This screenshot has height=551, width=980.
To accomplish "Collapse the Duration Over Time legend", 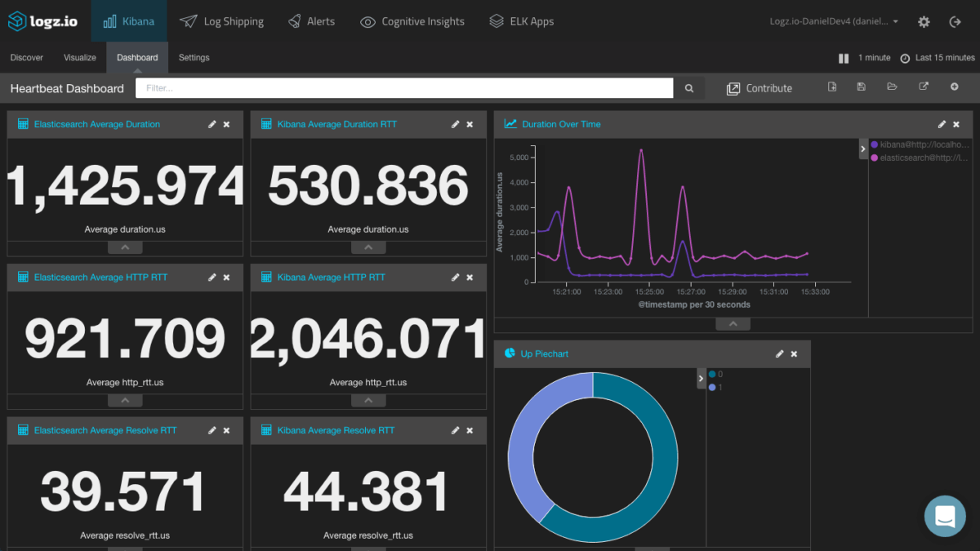I will pos(863,149).
